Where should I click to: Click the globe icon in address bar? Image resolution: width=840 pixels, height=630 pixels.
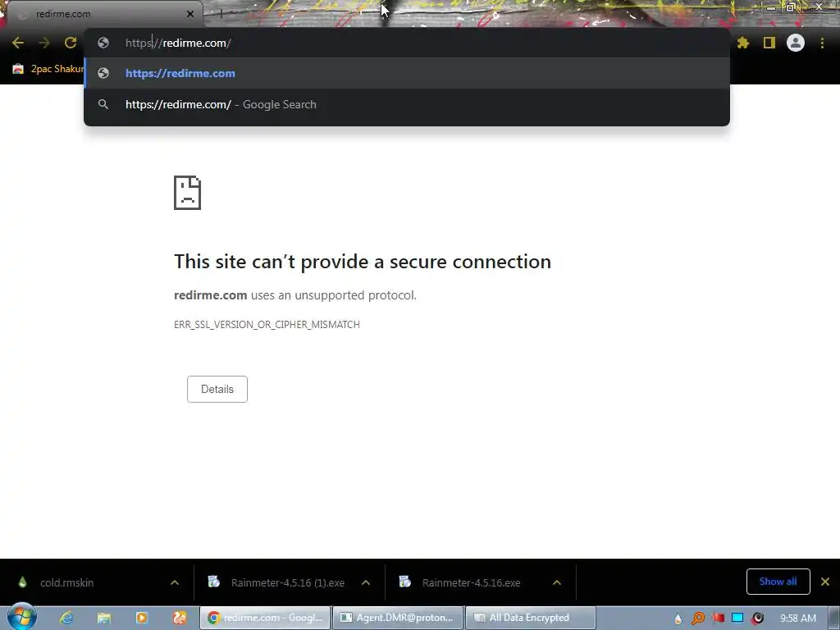click(x=103, y=43)
